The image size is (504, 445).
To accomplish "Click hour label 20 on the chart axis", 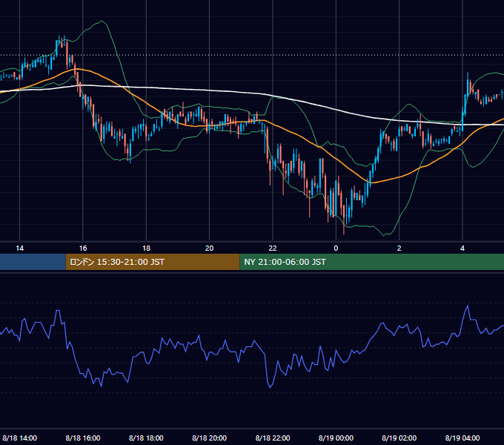I will tap(209, 248).
